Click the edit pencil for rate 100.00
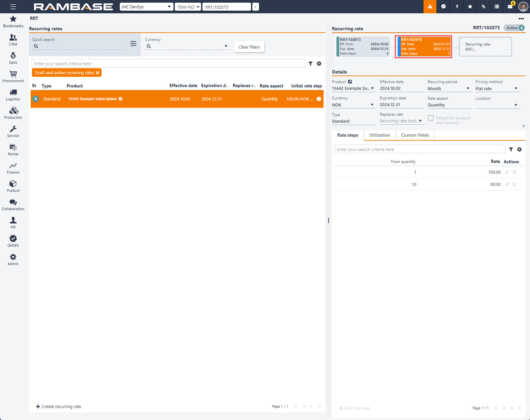The height and width of the screenshot is (420, 530). pyautogui.click(x=507, y=172)
